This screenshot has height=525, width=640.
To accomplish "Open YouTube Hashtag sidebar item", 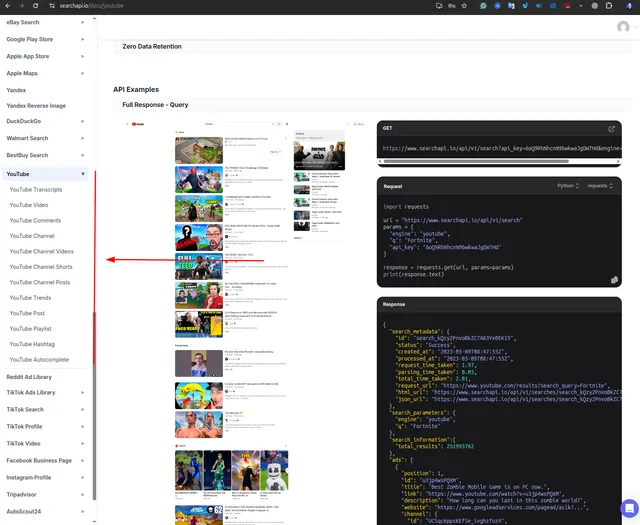I will pyautogui.click(x=32, y=345).
